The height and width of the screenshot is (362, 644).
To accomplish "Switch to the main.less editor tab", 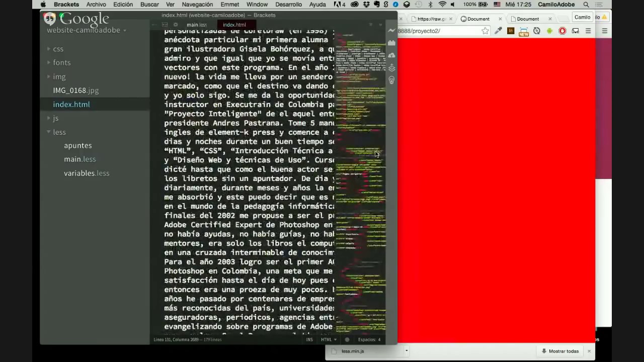I will (196, 25).
